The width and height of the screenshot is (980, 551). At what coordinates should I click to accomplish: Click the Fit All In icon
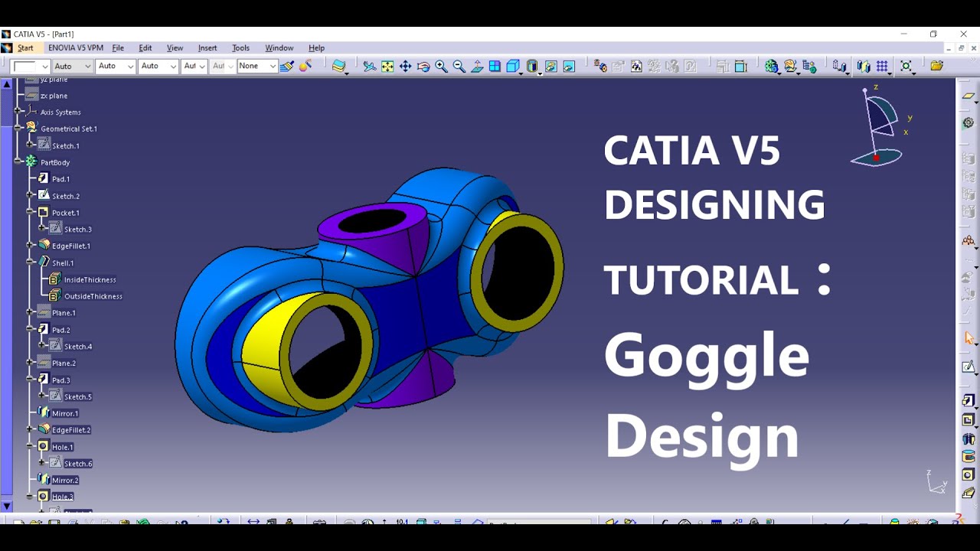[x=387, y=67]
